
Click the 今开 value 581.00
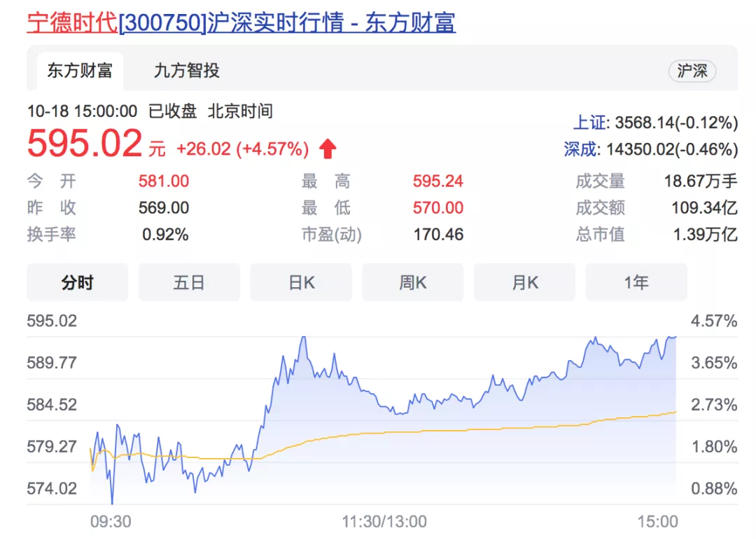point(163,181)
